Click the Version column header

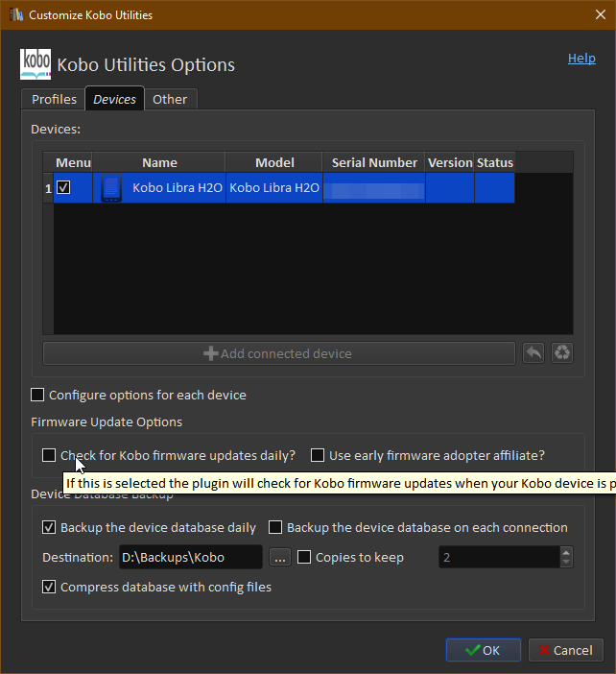pos(450,162)
